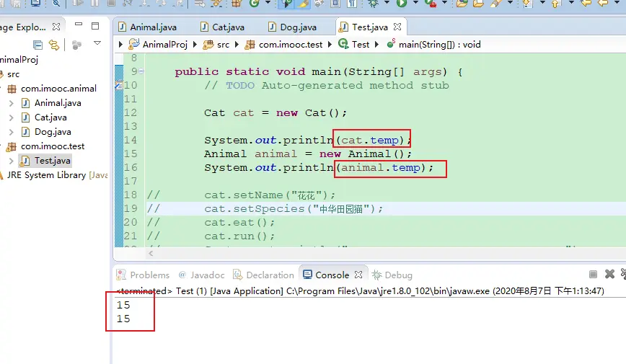
Task: Click Link with Editor icon in Package Explorer
Action: [53, 45]
